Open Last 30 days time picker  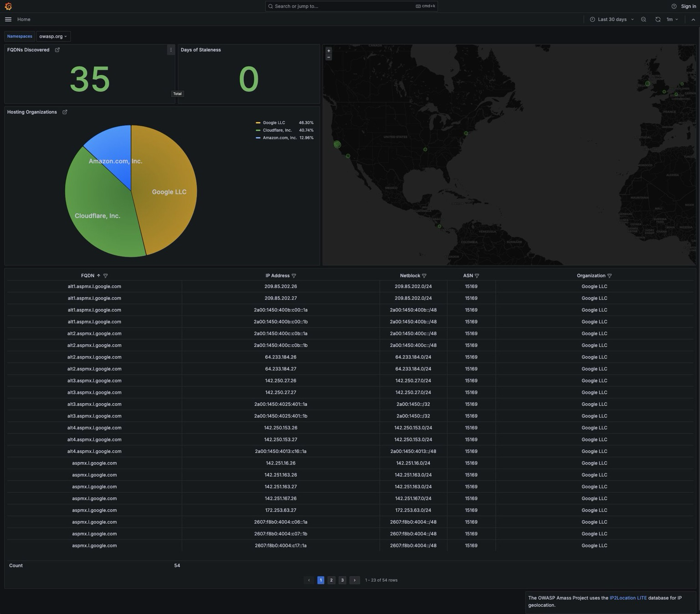(612, 20)
